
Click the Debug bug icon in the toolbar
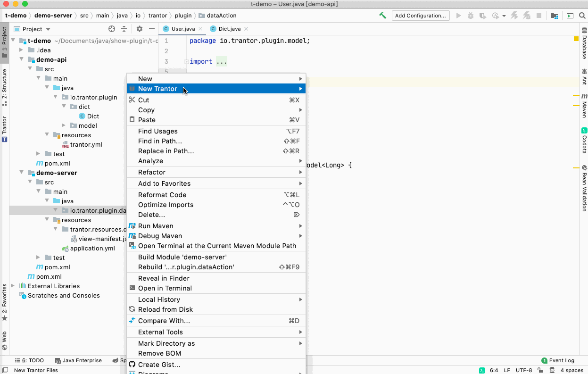click(470, 16)
